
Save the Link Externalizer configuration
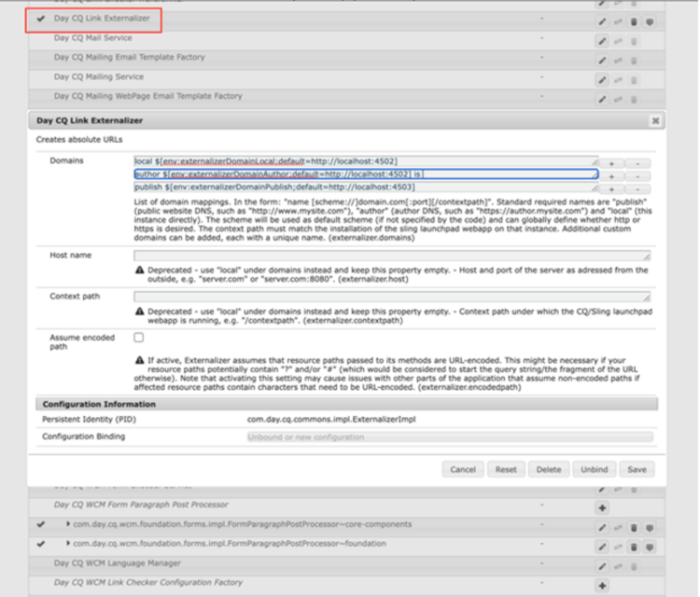click(637, 469)
